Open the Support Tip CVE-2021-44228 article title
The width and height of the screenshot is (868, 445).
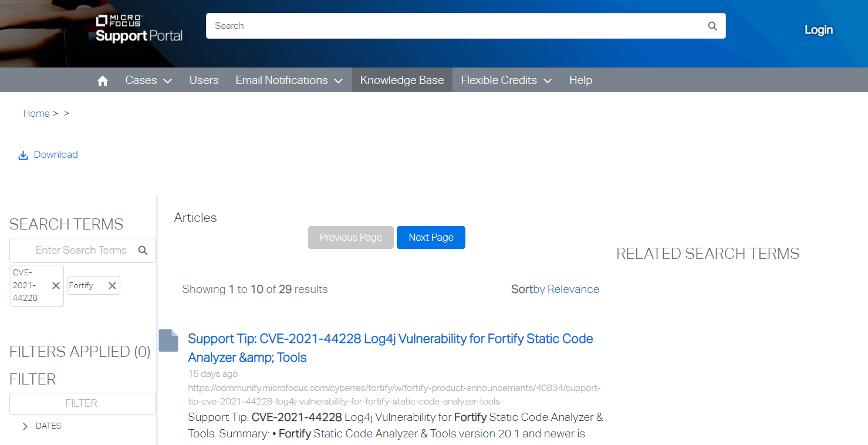(x=390, y=348)
